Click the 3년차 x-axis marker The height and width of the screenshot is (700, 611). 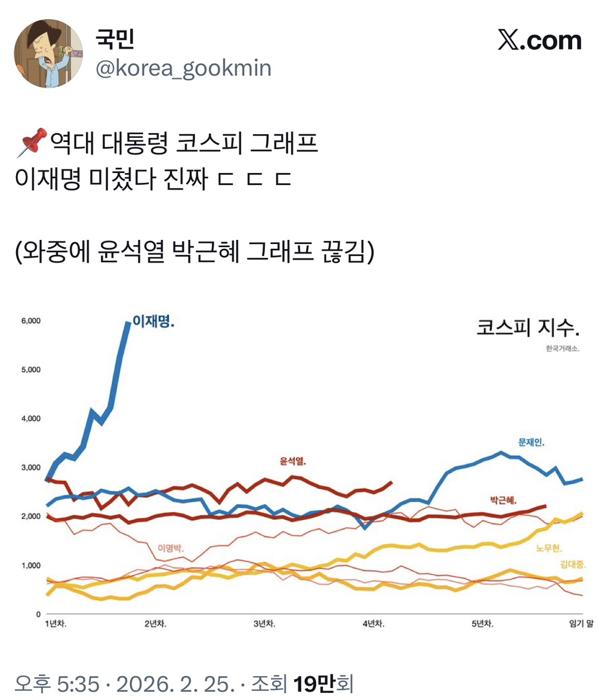264,624
